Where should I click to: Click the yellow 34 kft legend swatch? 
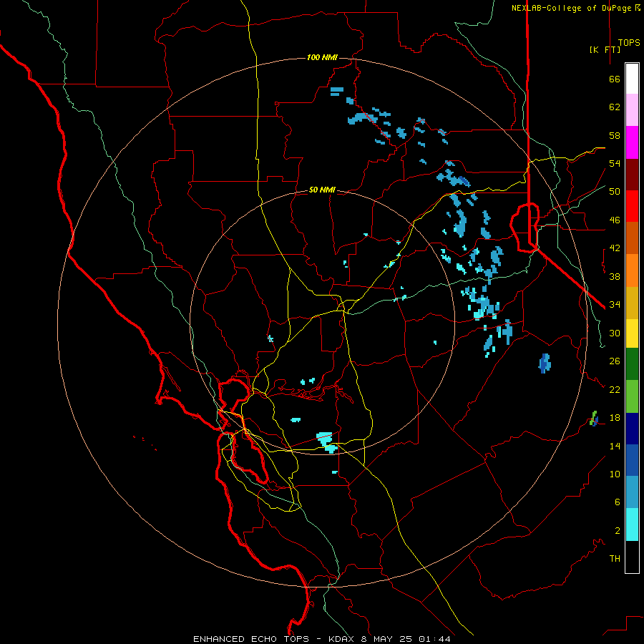(632, 333)
